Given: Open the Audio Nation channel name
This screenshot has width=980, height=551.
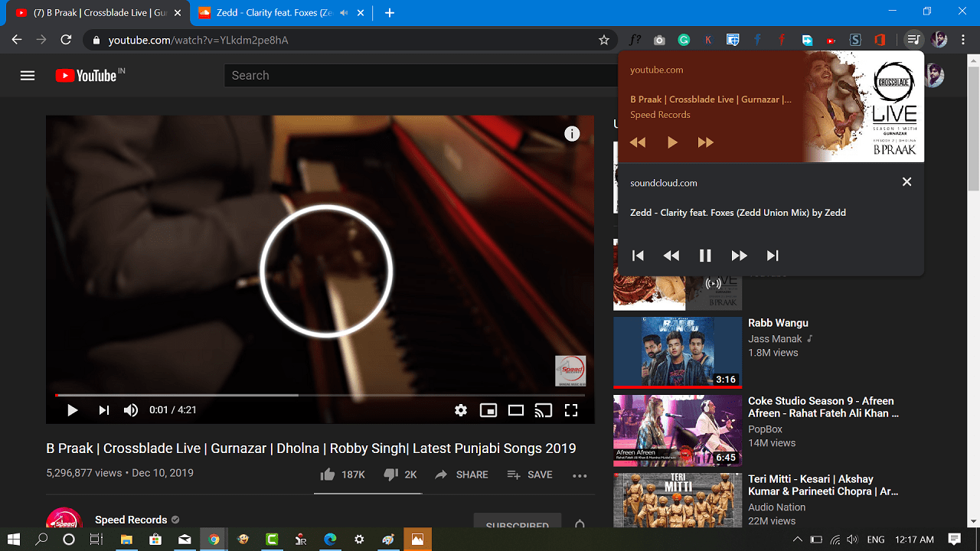Looking at the screenshot, I should point(776,507).
